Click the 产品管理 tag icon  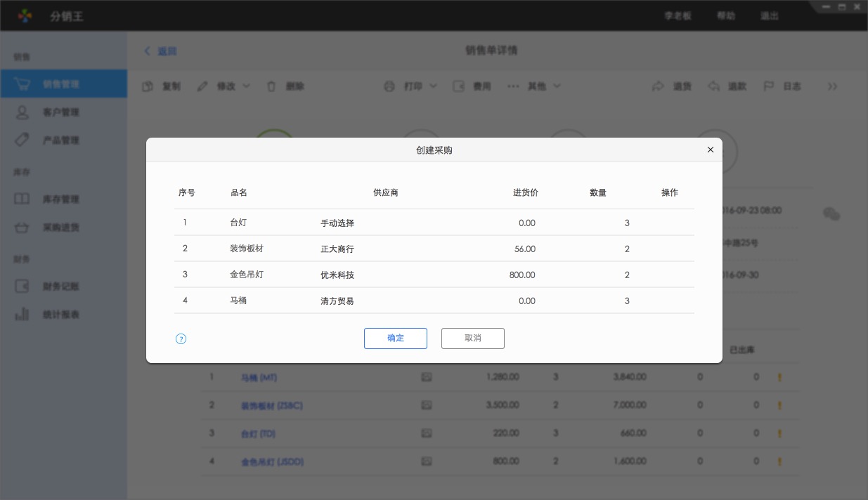[x=22, y=140]
